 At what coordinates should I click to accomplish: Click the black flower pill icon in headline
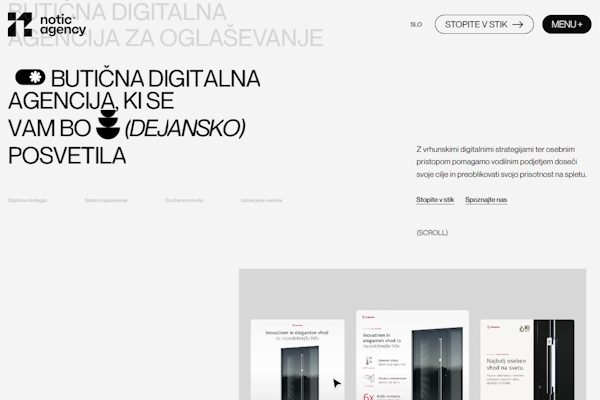30,78
